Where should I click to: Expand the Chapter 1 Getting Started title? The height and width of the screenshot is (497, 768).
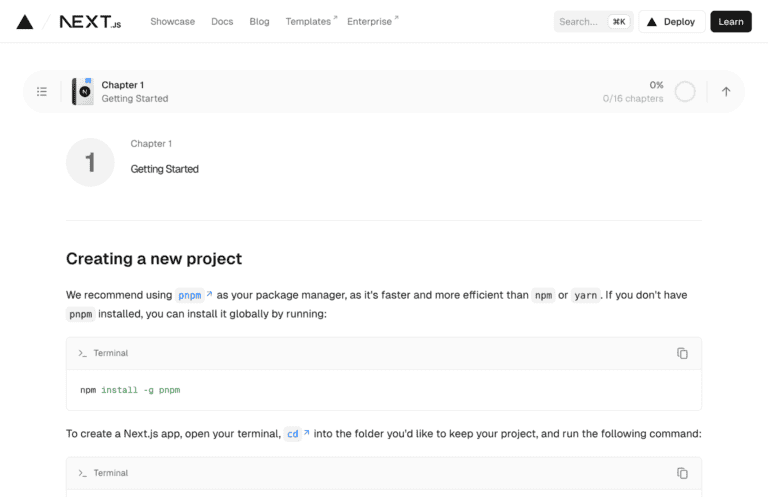pyautogui.click(x=135, y=92)
